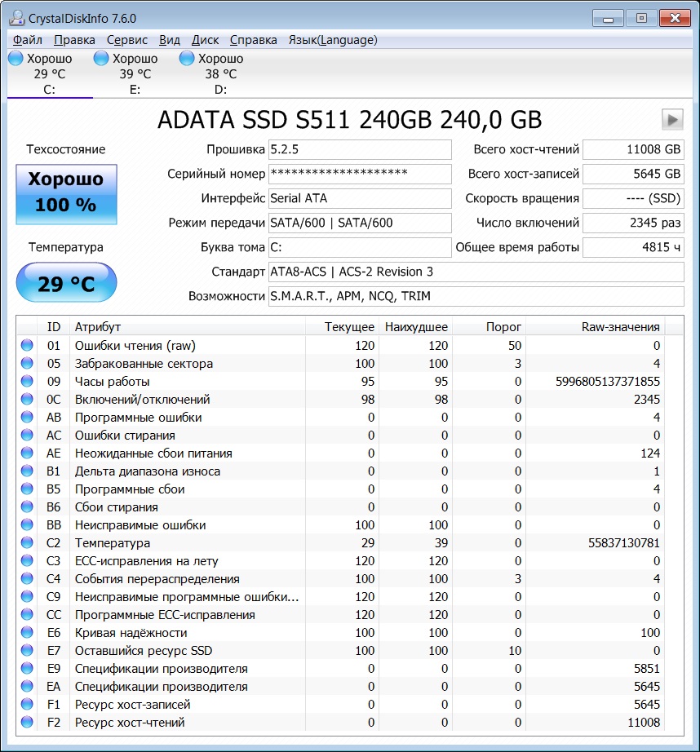Click the firmware field 5.2.5
Image resolution: width=700 pixels, height=752 pixels.
(x=360, y=149)
